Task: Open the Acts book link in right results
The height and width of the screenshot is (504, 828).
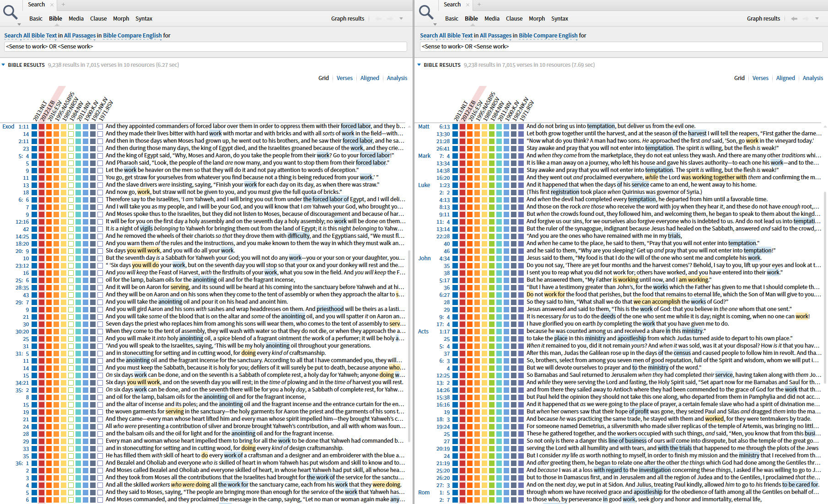Action: pos(423,332)
